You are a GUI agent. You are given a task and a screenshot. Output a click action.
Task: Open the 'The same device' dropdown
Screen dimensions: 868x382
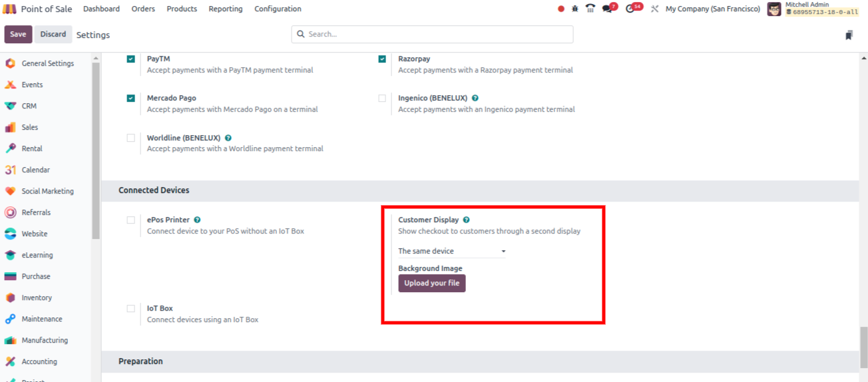pos(451,251)
